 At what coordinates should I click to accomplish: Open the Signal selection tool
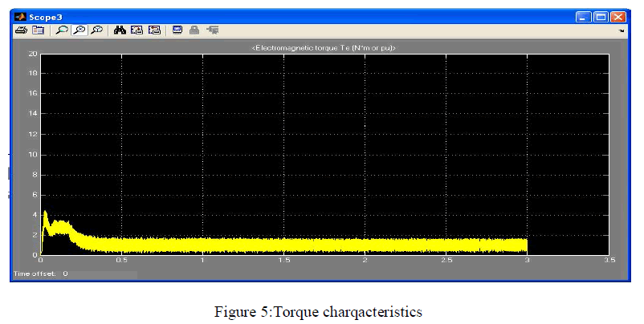pyautogui.click(x=212, y=30)
